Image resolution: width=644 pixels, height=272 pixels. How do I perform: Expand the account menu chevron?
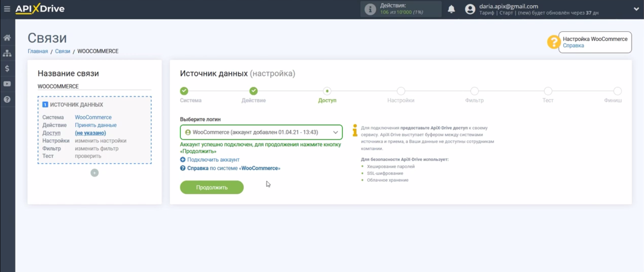pos(636,9)
